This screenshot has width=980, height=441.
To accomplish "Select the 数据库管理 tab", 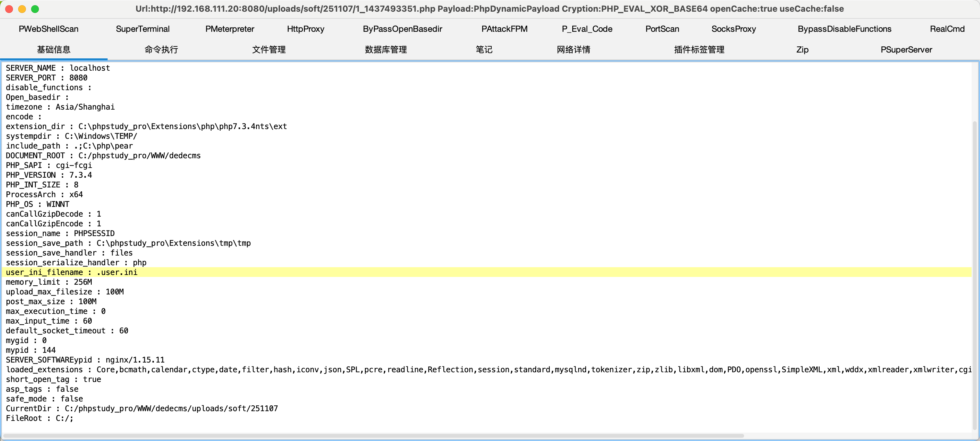I will click(x=386, y=50).
